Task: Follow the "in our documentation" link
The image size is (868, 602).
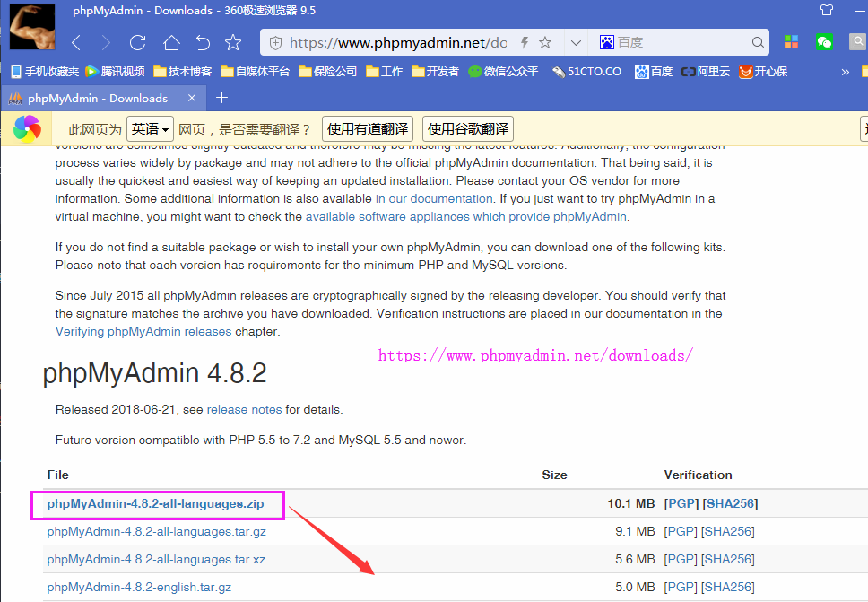Action: point(434,199)
